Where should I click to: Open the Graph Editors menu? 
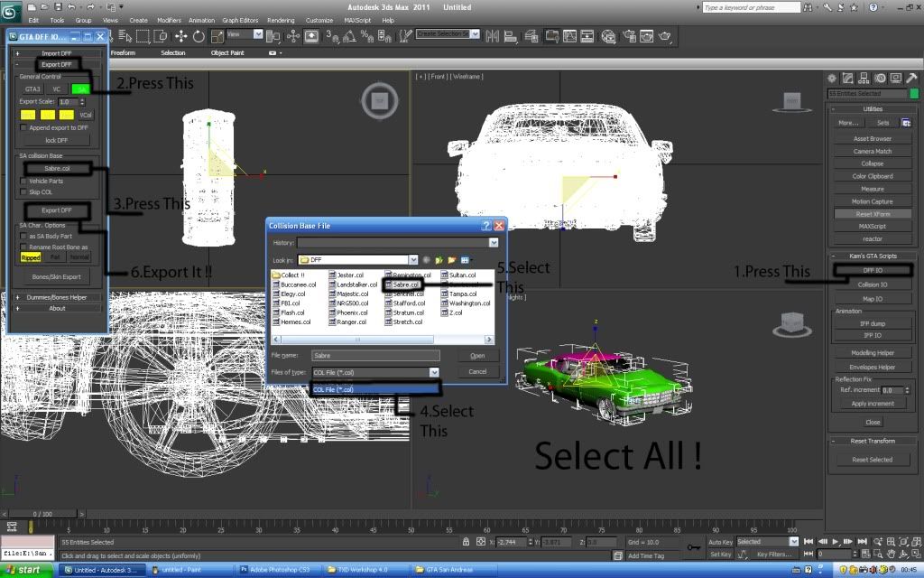(x=240, y=20)
